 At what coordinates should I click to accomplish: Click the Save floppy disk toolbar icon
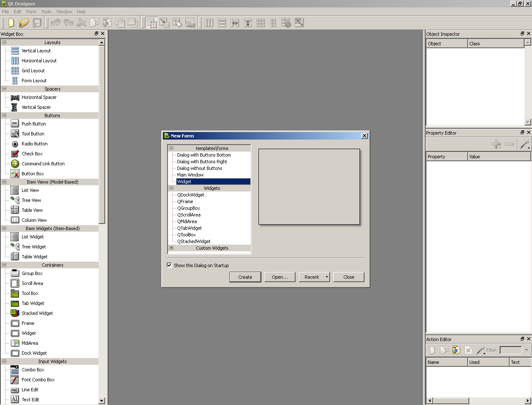37,23
